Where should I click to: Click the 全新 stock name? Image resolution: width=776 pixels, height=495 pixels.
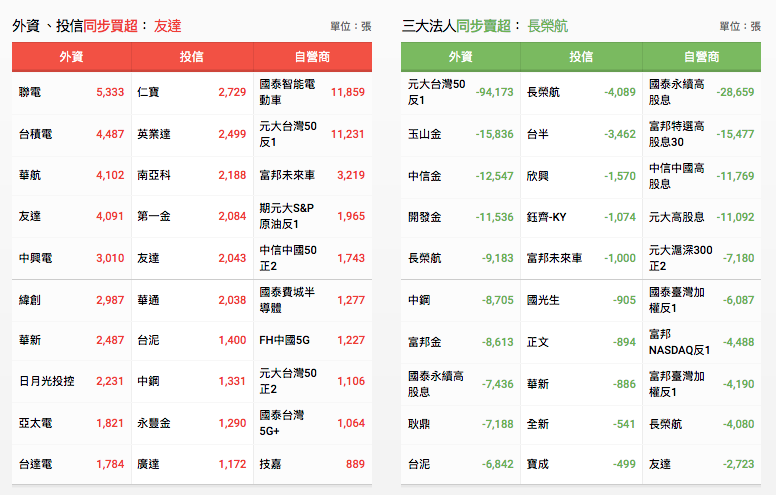click(537, 424)
